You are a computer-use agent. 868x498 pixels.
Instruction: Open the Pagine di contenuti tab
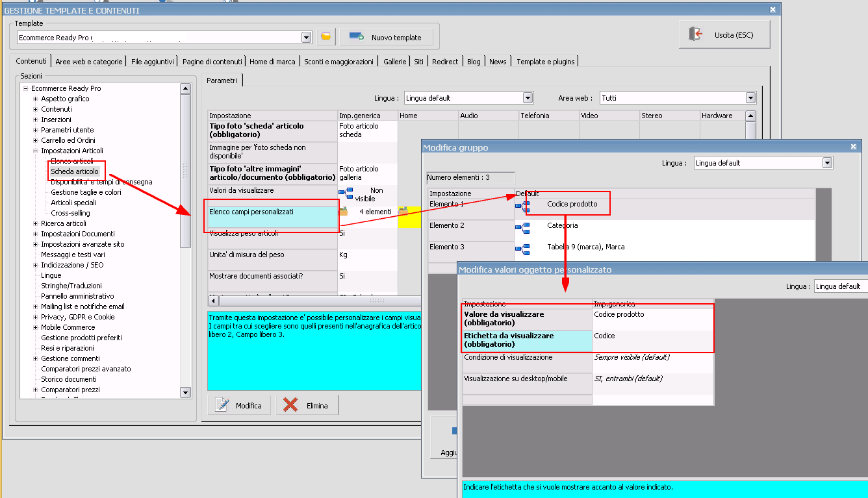[x=212, y=62]
